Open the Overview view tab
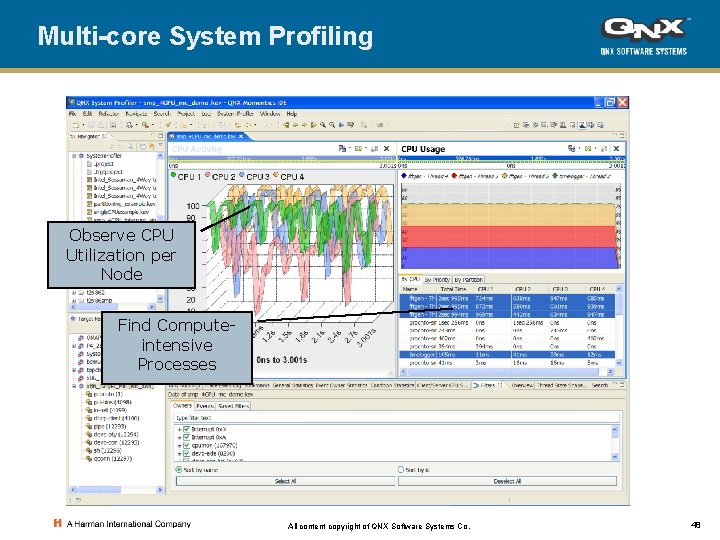This screenshot has width=720, height=540. [522, 385]
